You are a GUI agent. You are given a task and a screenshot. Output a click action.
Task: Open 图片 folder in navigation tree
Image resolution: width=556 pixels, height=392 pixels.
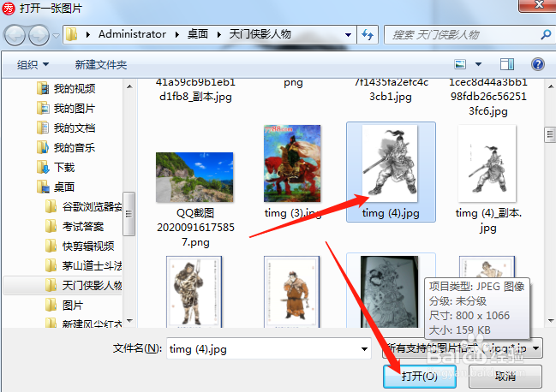[64, 305]
